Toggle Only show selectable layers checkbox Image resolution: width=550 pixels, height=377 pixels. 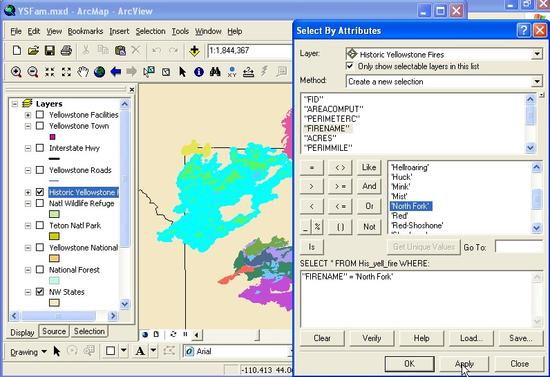tap(349, 66)
